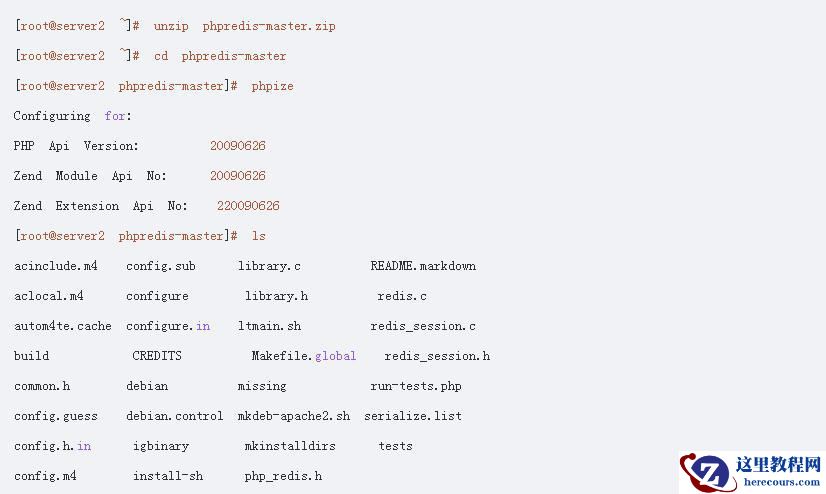This screenshot has width=826, height=494.
Task: Click the ls command text
Action: (259, 236)
